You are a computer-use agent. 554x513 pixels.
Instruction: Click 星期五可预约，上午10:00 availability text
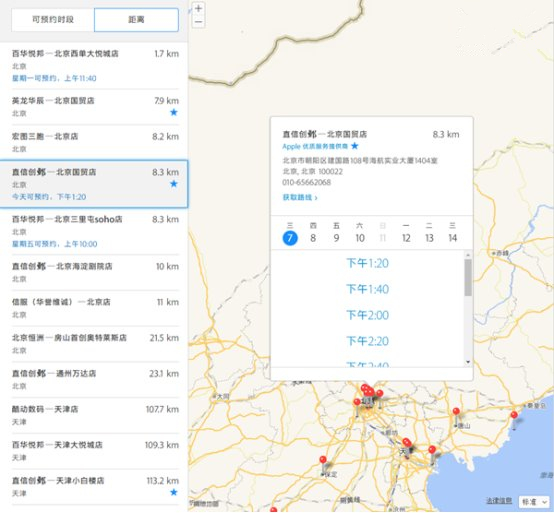(55, 244)
